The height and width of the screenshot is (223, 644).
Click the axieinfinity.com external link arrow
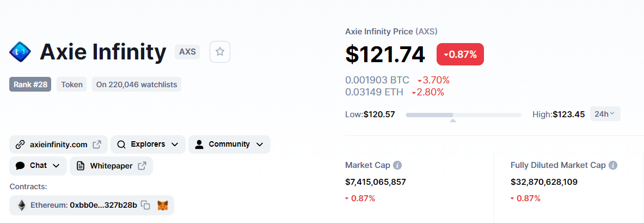(x=97, y=144)
